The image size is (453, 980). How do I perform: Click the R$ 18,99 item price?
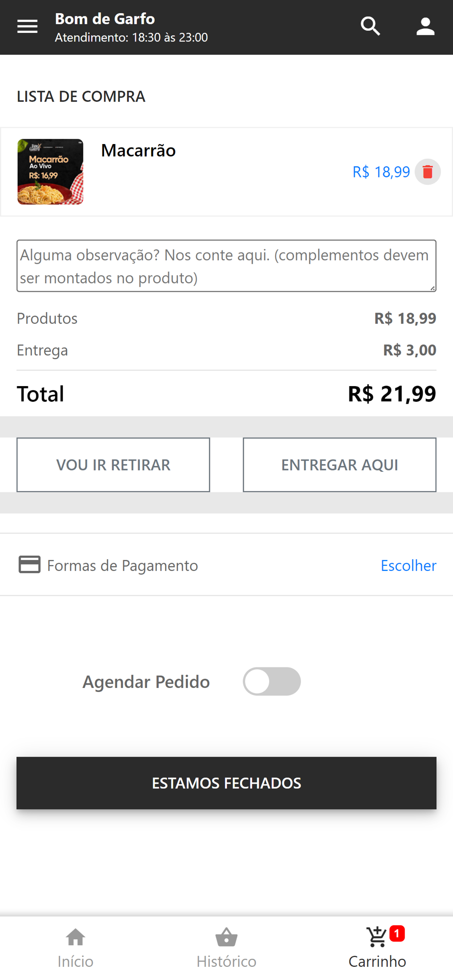pyautogui.click(x=381, y=172)
